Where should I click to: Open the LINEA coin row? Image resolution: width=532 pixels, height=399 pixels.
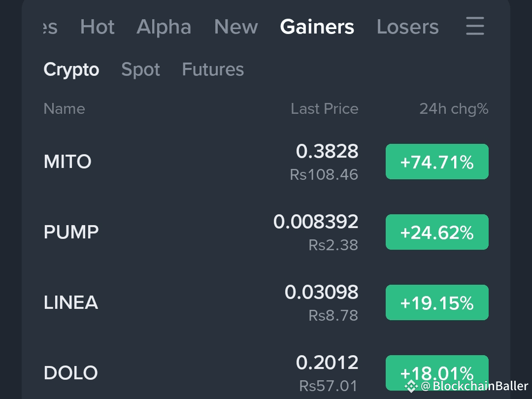click(266, 302)
